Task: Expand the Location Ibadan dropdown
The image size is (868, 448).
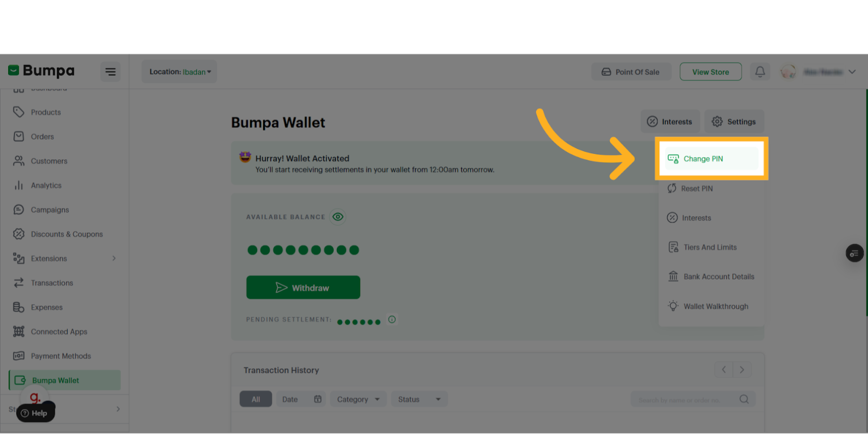Action: [179, 72]
